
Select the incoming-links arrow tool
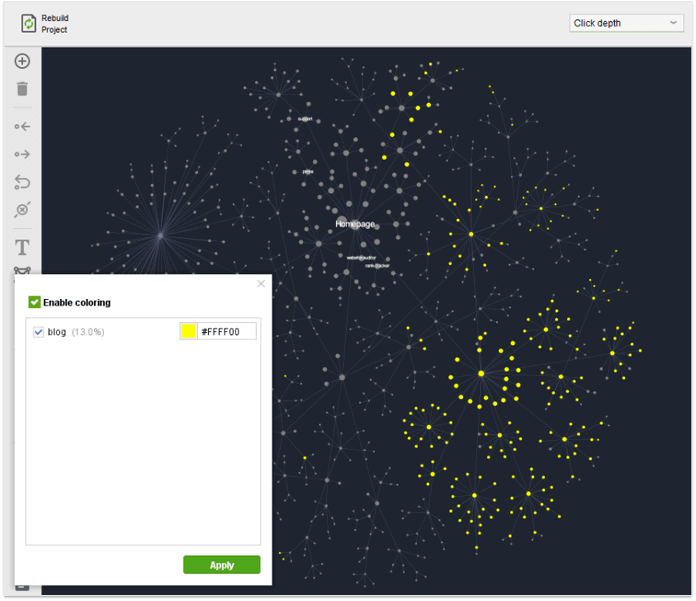coord(22,127)
